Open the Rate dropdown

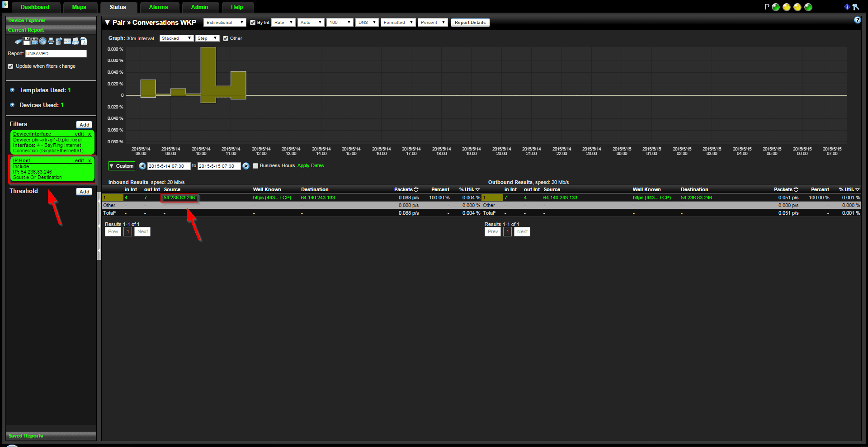coord(283,23)
